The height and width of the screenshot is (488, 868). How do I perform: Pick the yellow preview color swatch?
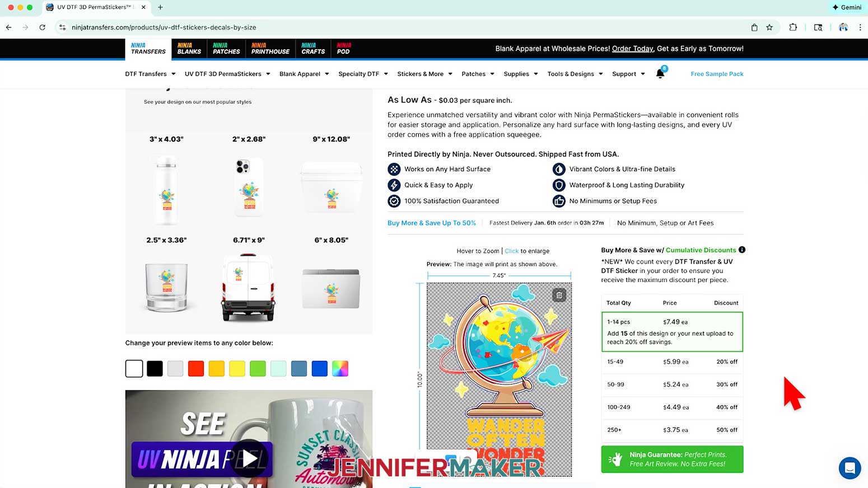pos(237,368)
